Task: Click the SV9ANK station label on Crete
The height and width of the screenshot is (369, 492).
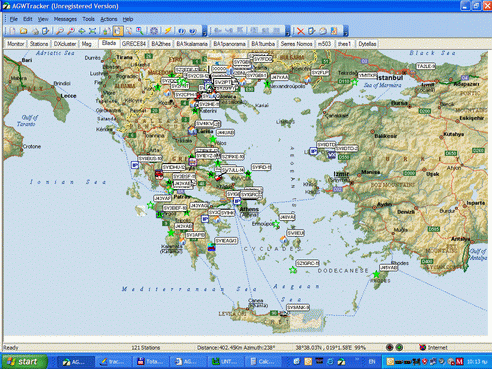Action: [298, 307]
